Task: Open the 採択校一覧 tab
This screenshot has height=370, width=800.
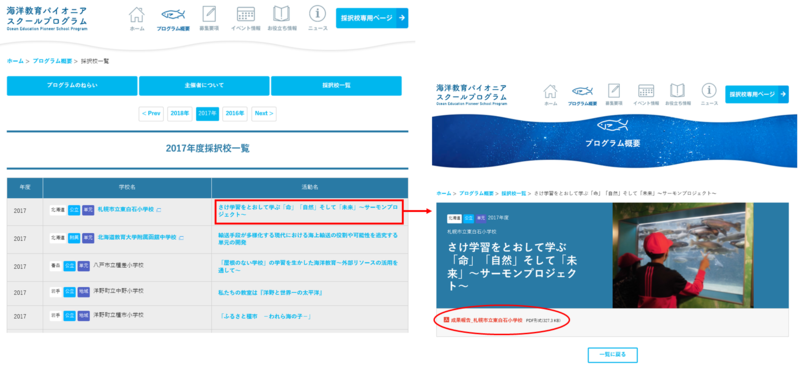Action: pyautogui.click(x=336, y=86)
